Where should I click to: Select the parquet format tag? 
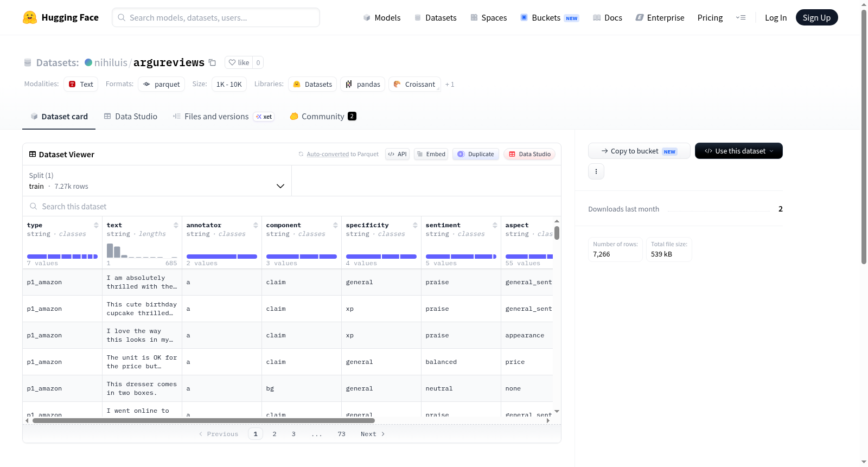(x=161, y=84)
